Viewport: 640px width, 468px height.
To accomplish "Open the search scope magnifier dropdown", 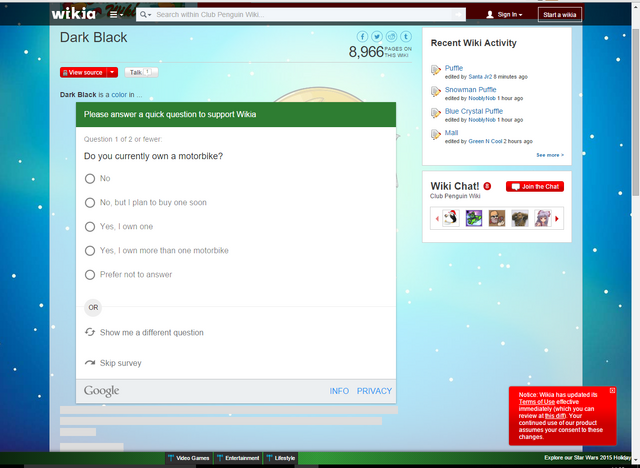I will pyautogui.click(x=145, y=15).
